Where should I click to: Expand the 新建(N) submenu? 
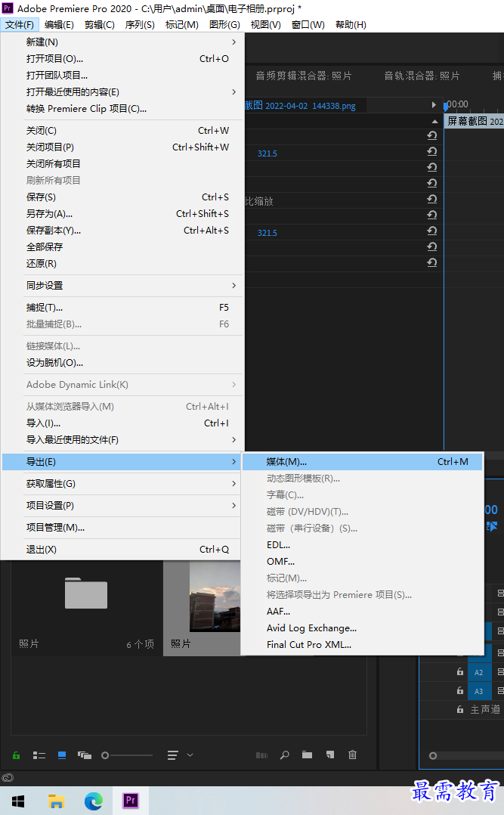click(x=122, y=42)
